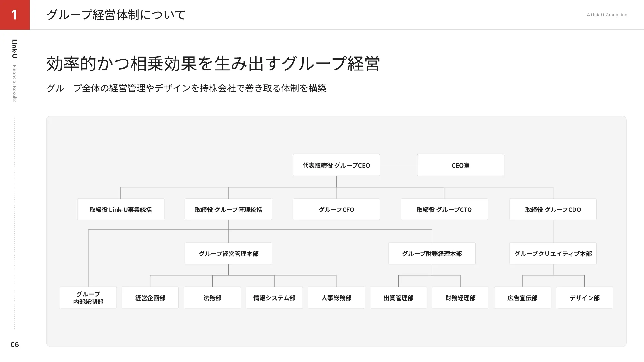Select the 取締役 グループ管理統括 box
Image resolution: width=644 pixels, height=362 pixels.
click(x=229, y=209)
